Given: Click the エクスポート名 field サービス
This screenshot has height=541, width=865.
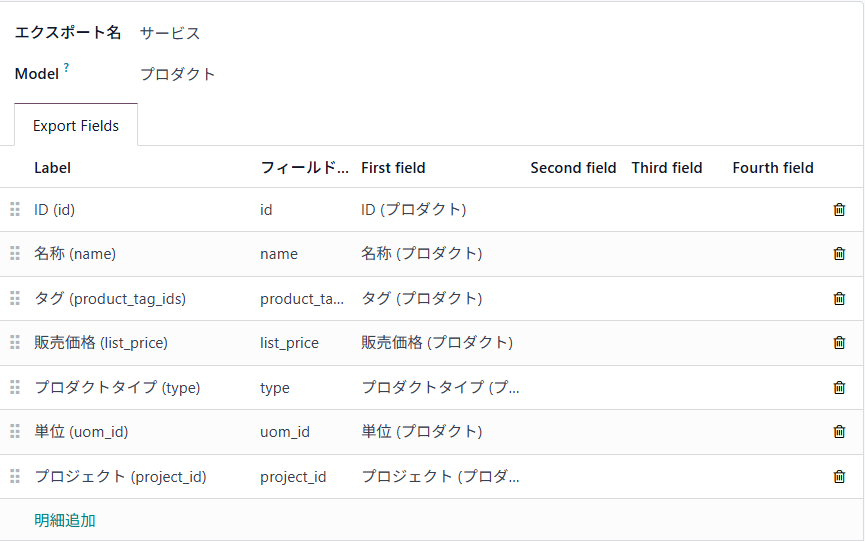Looking at the screenshot, I should click(x=170, y=33).
